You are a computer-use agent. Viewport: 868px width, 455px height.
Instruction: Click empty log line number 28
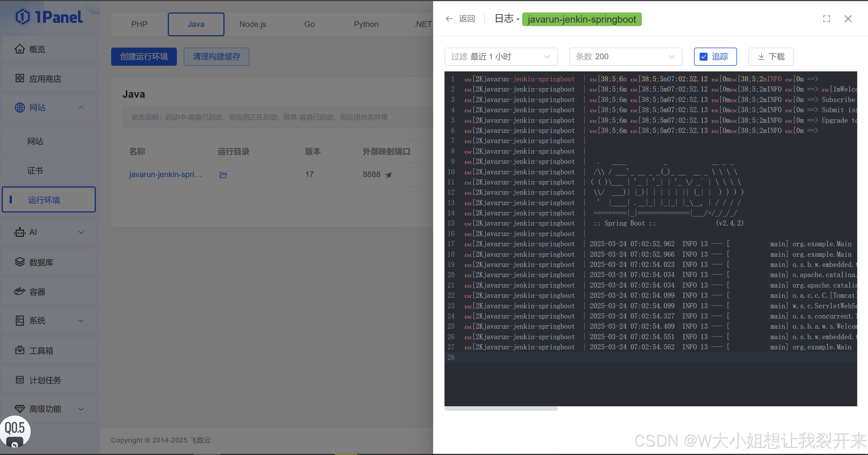tap(451, 357)
